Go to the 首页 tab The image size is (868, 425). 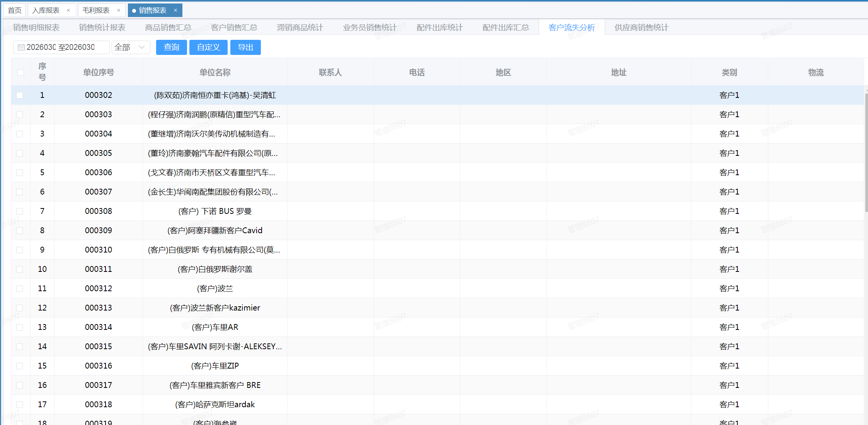click(14, 10)
